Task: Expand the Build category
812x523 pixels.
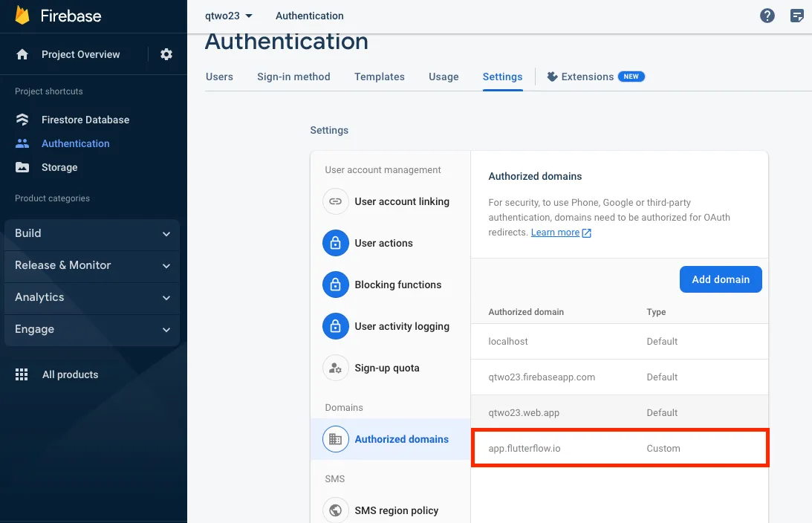Action: tap(92, 233)
